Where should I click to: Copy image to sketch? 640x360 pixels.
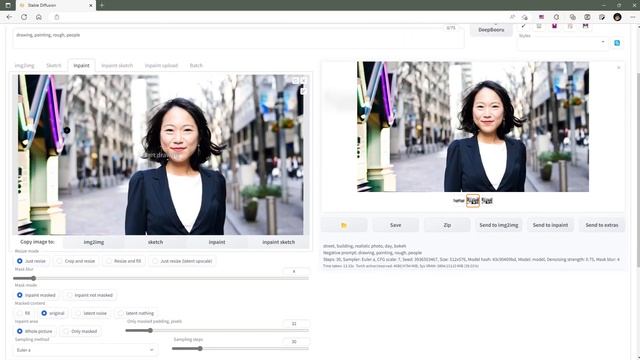(155, 242)
